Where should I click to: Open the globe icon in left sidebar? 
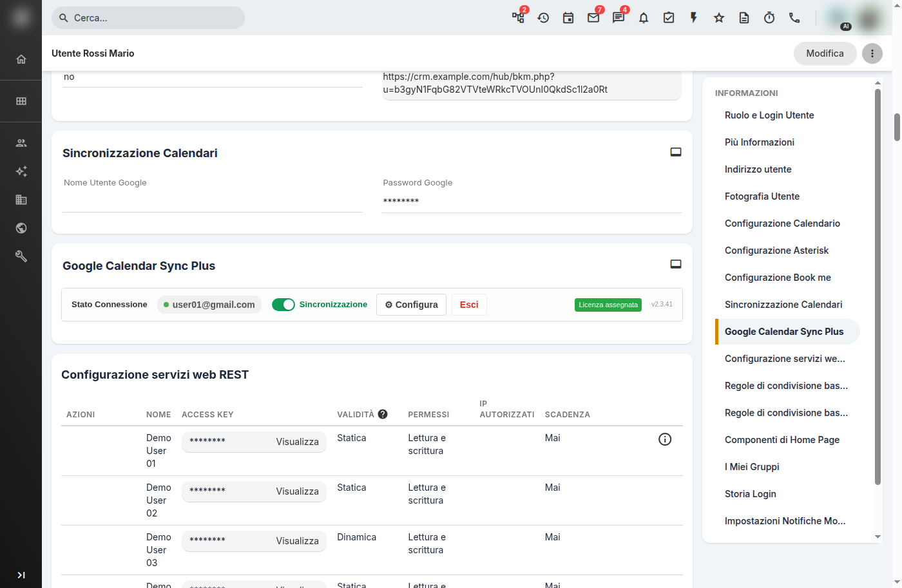click(21, 228)
